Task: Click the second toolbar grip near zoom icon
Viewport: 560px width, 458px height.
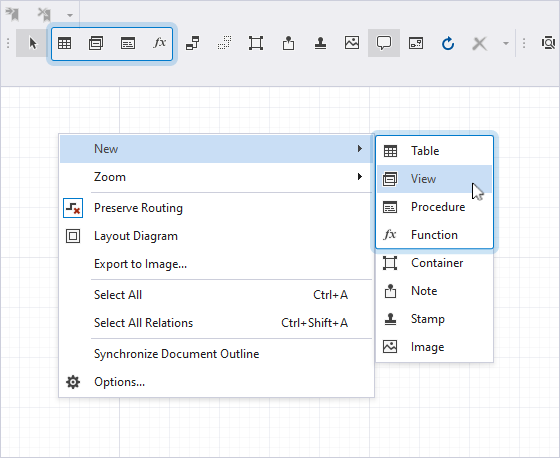Action: (524, 43)
